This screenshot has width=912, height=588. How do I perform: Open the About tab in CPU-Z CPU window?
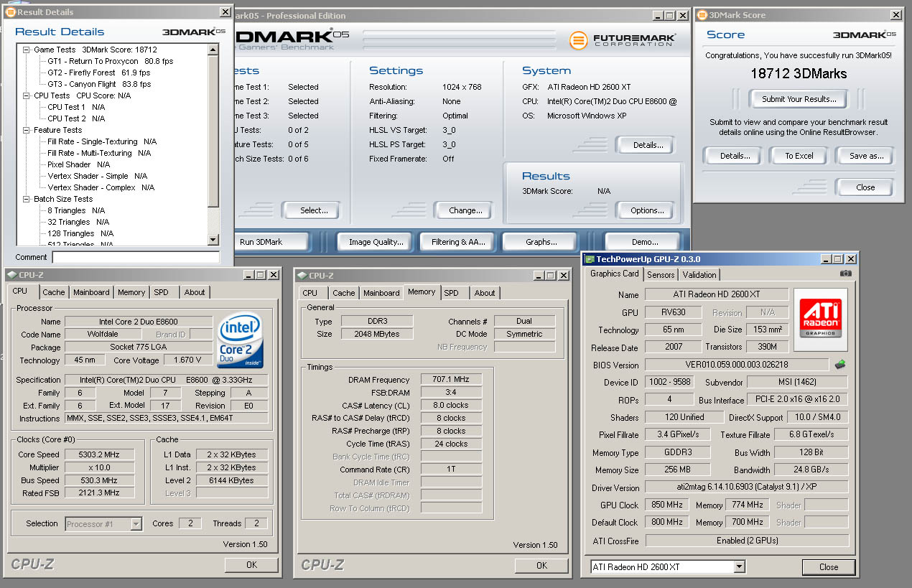(195, 292)
